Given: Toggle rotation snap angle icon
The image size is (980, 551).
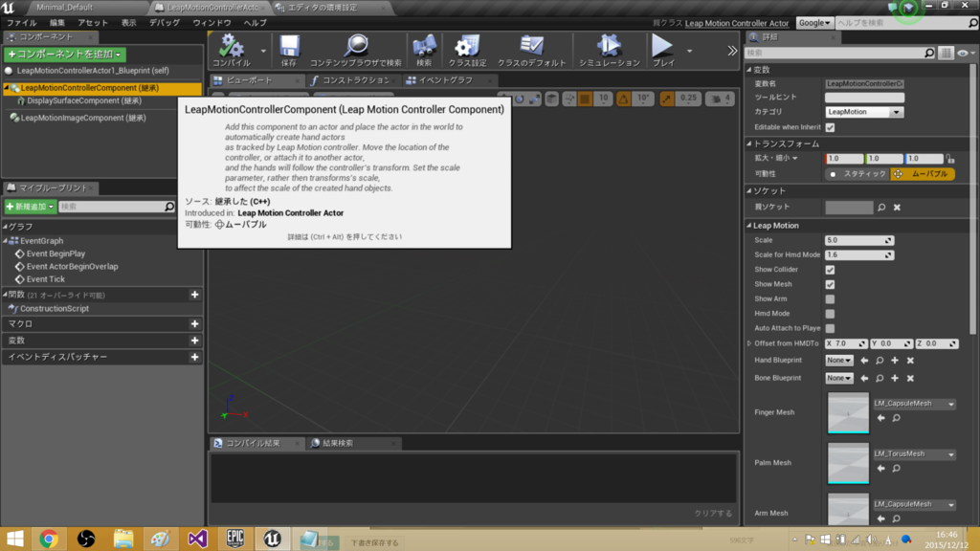Looking at the screenshot, I should click(x=624, y=99).
